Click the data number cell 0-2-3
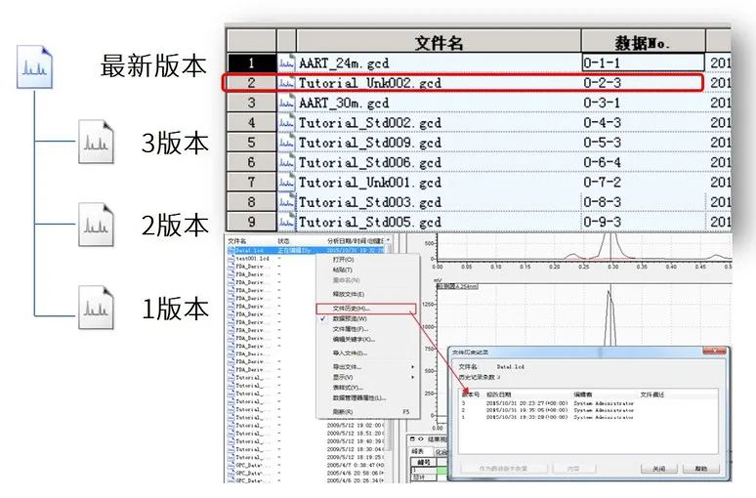Image resolution: width=756 pixels, height=498 pixels. pyautogui.click(x=643, y=83)
